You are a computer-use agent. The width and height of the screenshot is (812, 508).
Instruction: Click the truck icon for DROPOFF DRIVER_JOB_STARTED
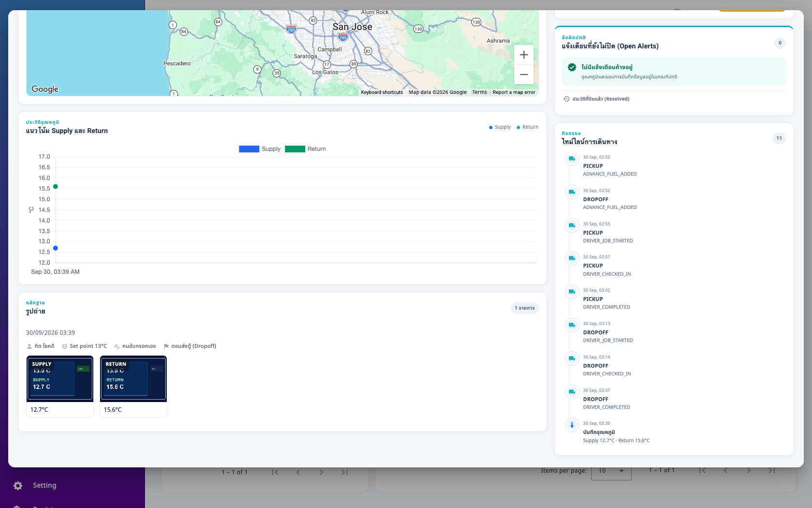572,325
